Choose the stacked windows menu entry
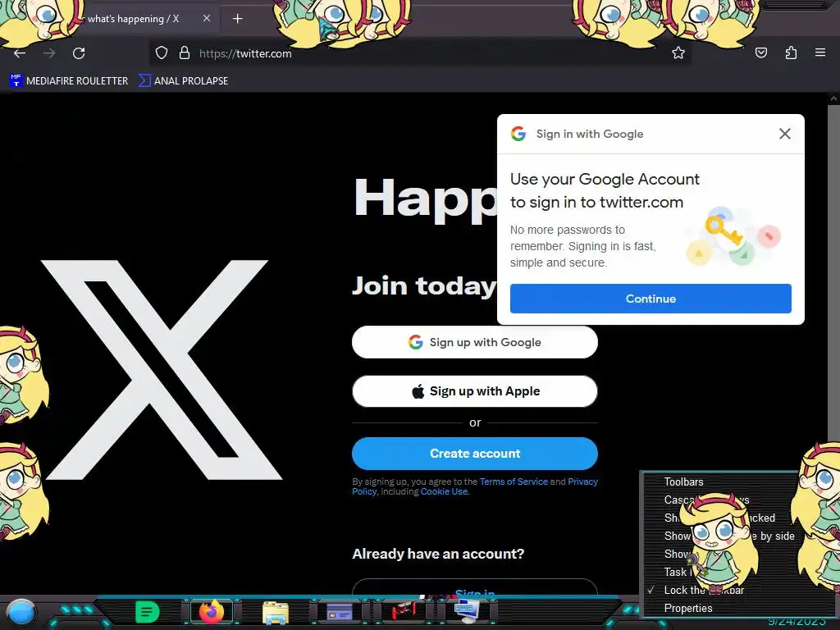Screen dimensions: 840x630 coord(721,518)
